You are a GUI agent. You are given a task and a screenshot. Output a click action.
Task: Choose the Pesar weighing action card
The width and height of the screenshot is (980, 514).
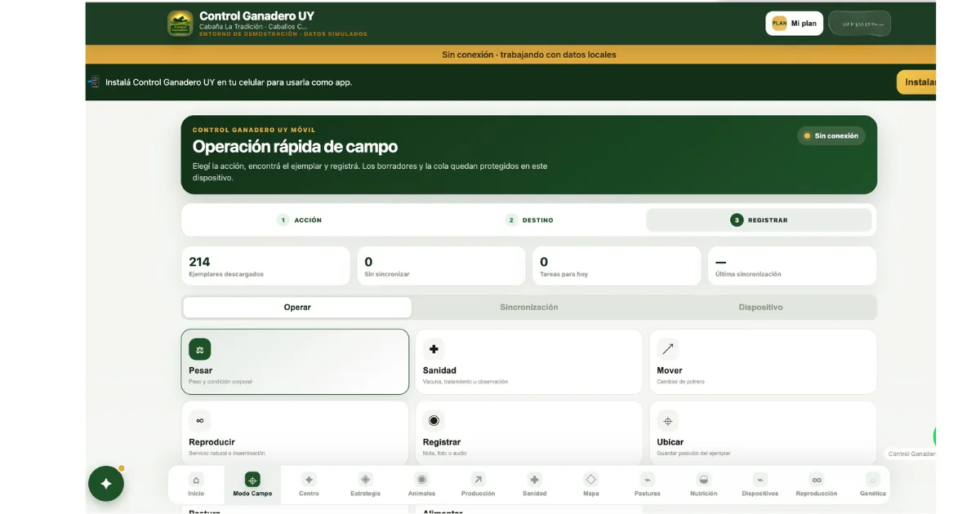point(295,362)
